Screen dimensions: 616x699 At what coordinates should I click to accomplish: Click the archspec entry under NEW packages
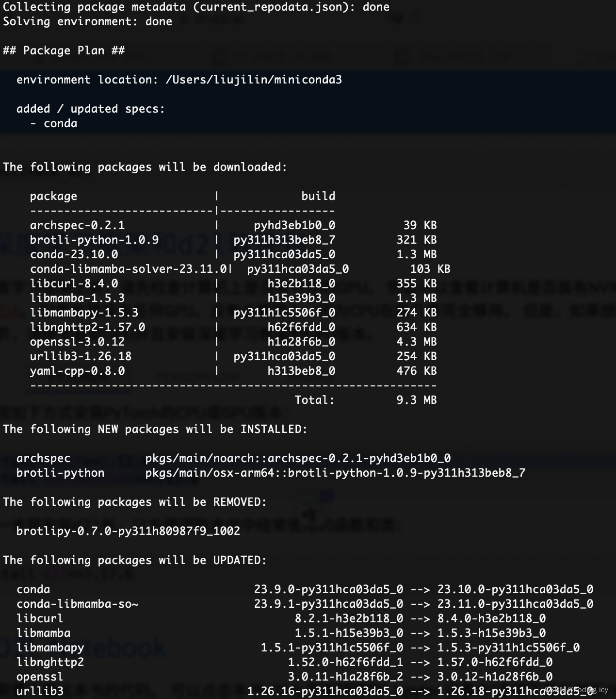(43, 459)
